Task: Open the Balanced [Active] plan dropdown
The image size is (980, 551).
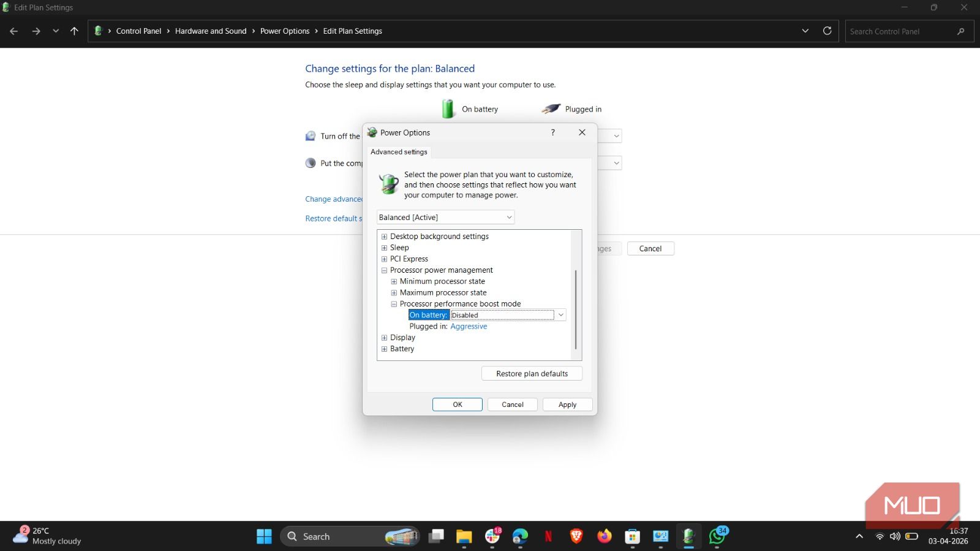Action: (x=445, y=218)
